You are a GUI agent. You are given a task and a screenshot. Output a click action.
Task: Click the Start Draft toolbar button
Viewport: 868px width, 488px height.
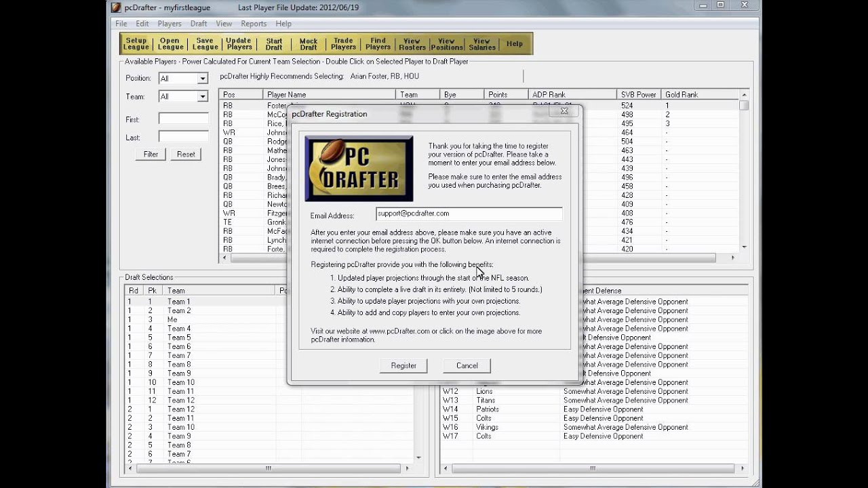[x=274, y=44]
